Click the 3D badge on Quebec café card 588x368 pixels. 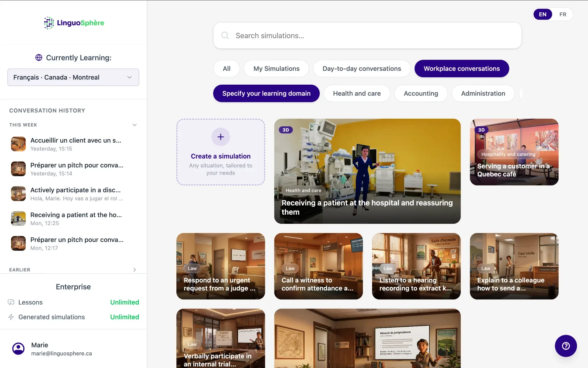pyautogui.click(x=481, y=130)
